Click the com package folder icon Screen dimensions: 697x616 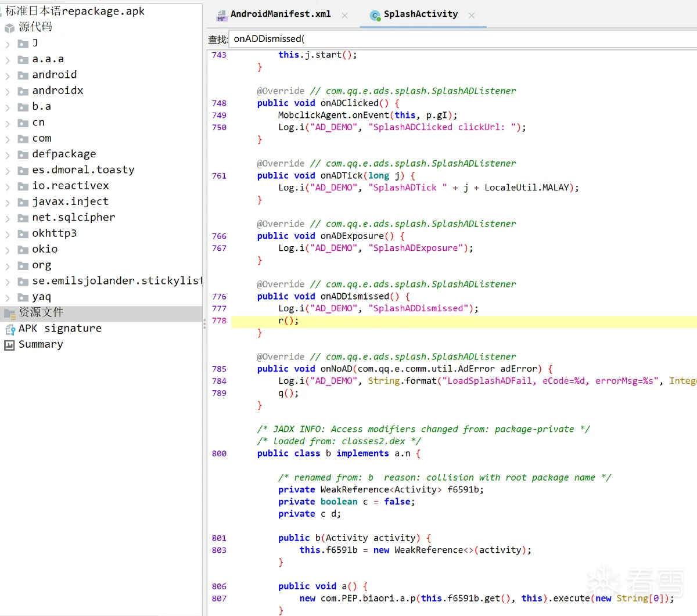point(23,139)
